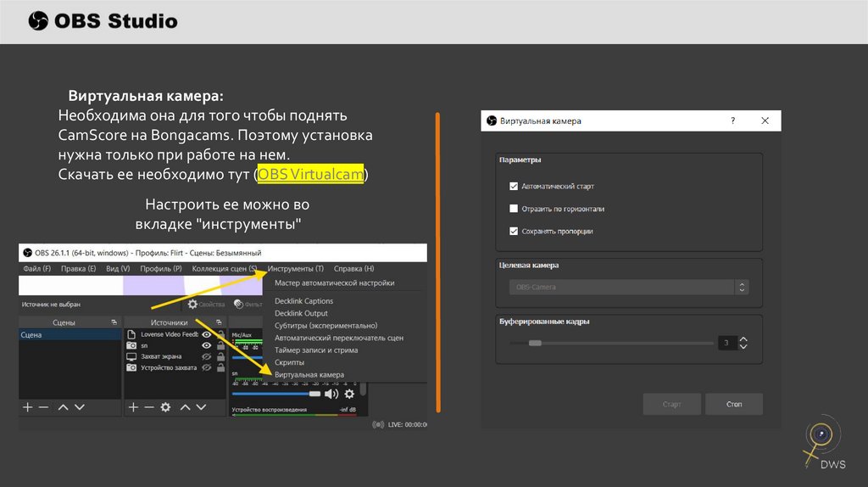Mute audio with the mixer speaker icon
This screenshot has height=487, width=868.
331,394
